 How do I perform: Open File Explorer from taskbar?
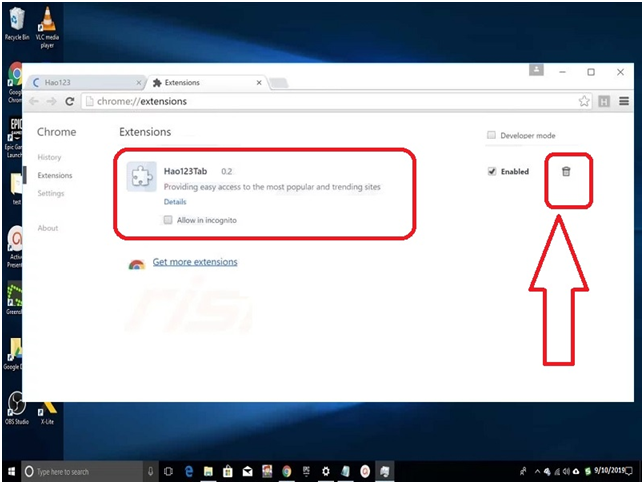[208, 471]
